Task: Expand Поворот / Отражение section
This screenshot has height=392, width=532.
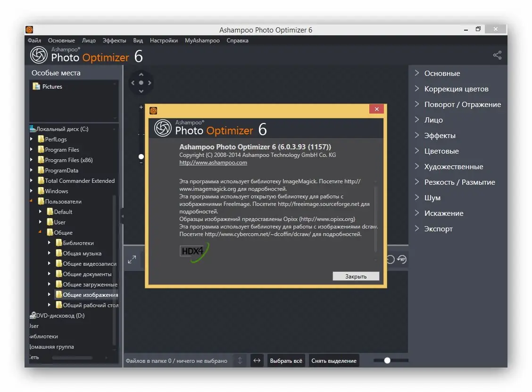Action: tap(417, 104)
